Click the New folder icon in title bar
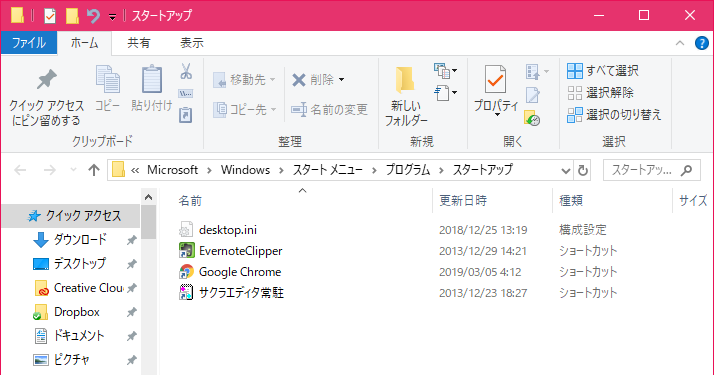The height and width of the screenshot is (375, 714). point(72,16)
